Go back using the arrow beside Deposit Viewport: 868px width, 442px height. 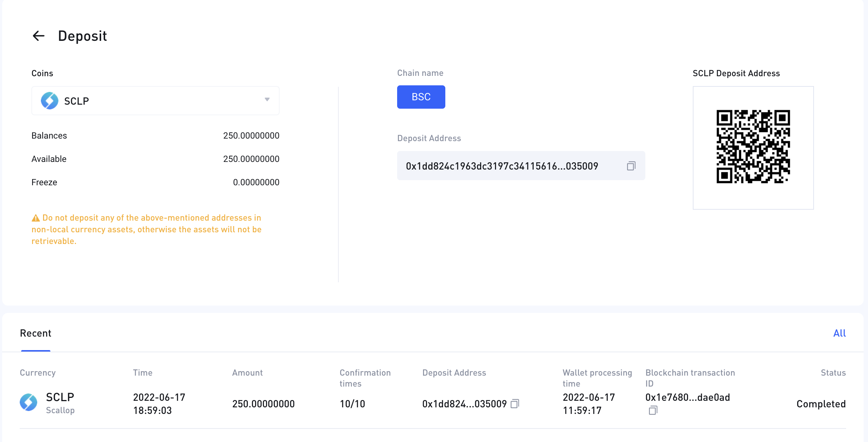click(38, 36)
